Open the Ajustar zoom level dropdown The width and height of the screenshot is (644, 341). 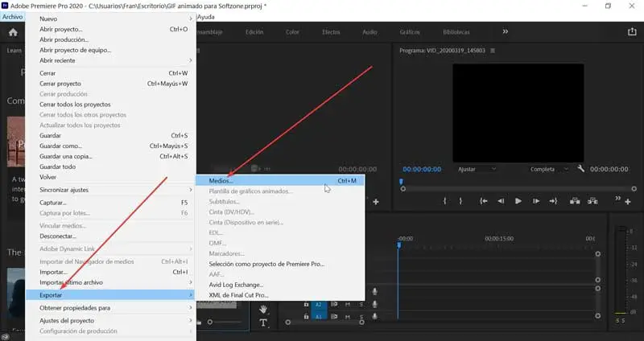tap(477, 169)
